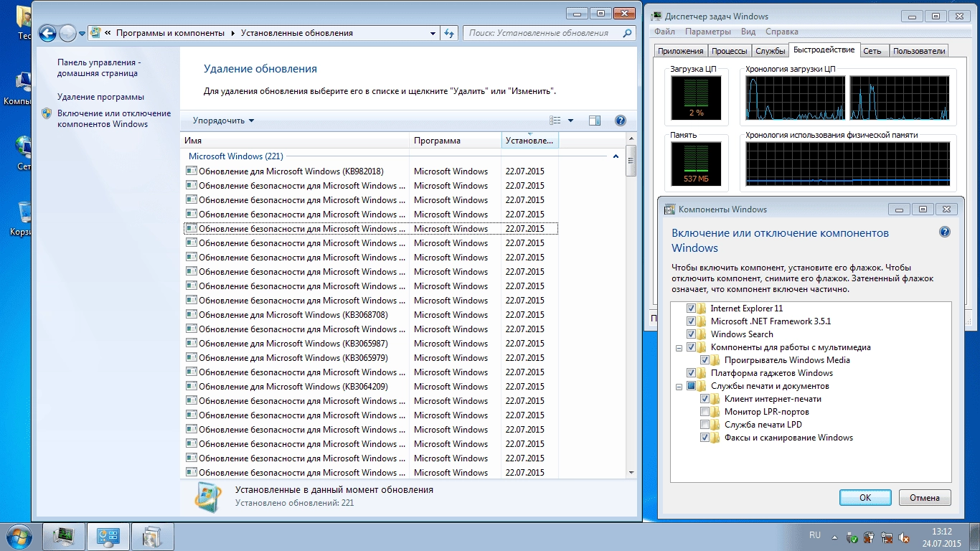Open Task Manager's Файл menu

point(664,32)
